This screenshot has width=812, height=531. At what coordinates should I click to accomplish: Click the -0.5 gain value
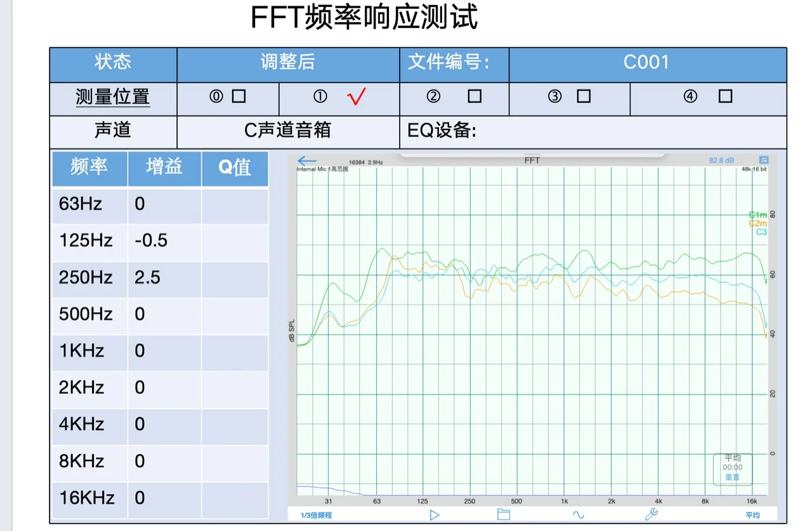pos(151,241)
